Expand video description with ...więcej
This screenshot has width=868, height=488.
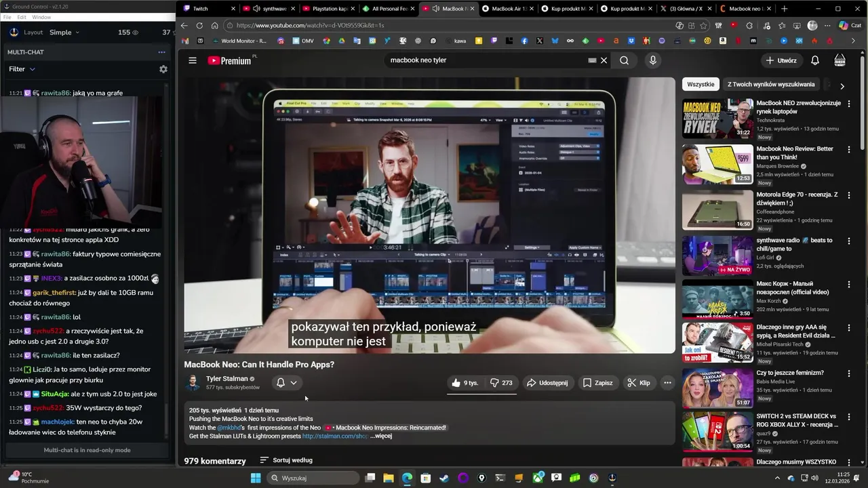tap(381, 436)
